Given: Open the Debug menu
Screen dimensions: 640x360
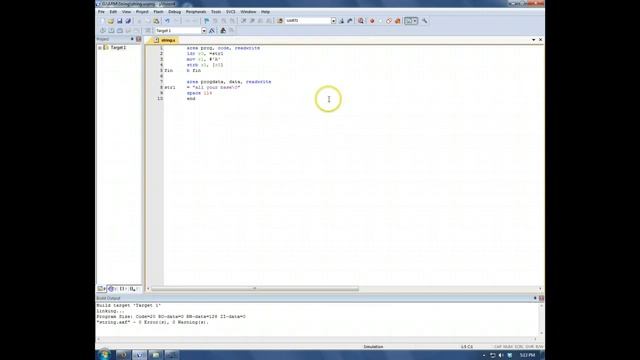Looking at the screenshot, I should [x=174, y=12].
